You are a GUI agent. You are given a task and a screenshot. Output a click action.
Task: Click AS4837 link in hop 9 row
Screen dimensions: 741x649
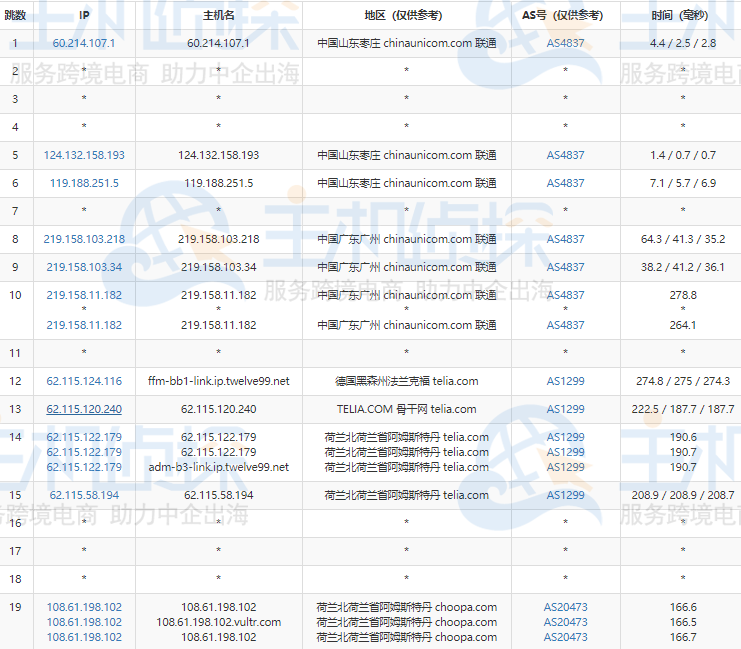click(x=565, y=267)
